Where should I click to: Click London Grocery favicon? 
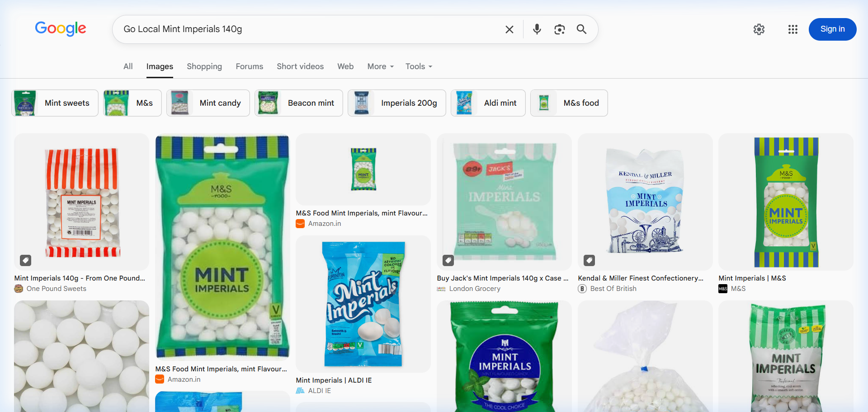(x=441, y=289)
